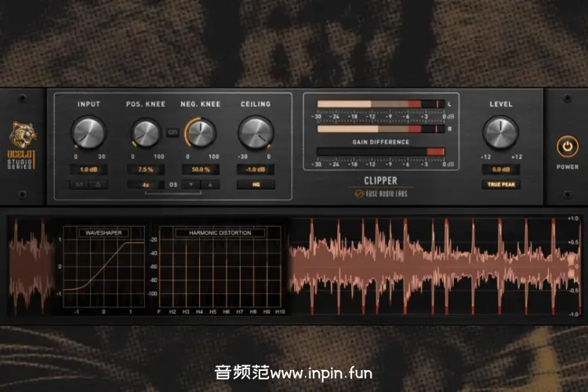The width and height of the screenshot is (588, 392).
Task: Open the 4x oversampling selector
Action: [146, 184]
